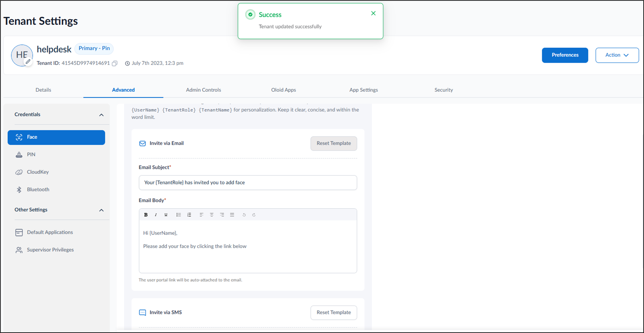Collapse the Credentials section

pyautogui.click(x=101, y=115)
